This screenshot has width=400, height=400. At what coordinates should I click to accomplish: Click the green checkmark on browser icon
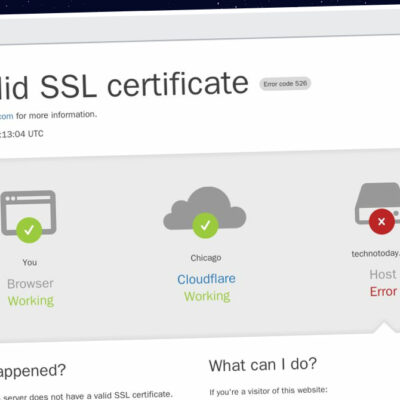coord(29,230)
